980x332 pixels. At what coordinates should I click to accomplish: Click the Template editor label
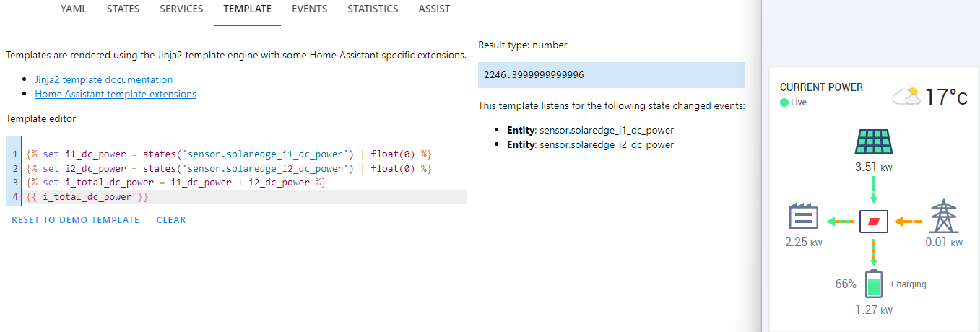click(x=40, y=118)
